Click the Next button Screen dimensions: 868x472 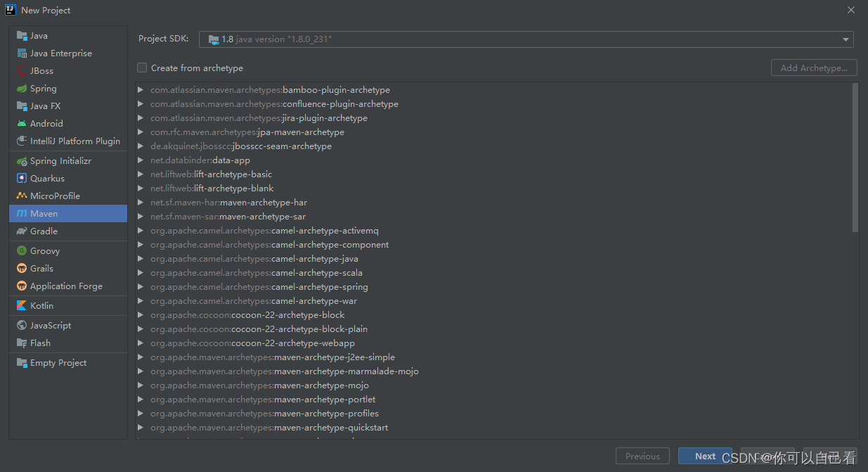[x=705, y=457]
